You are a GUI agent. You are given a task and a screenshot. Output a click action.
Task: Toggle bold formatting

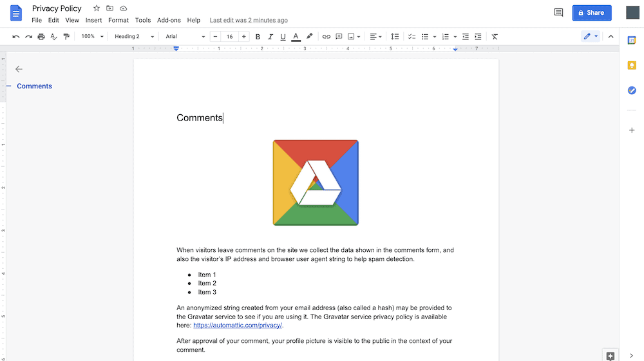(x=258, y=37)
